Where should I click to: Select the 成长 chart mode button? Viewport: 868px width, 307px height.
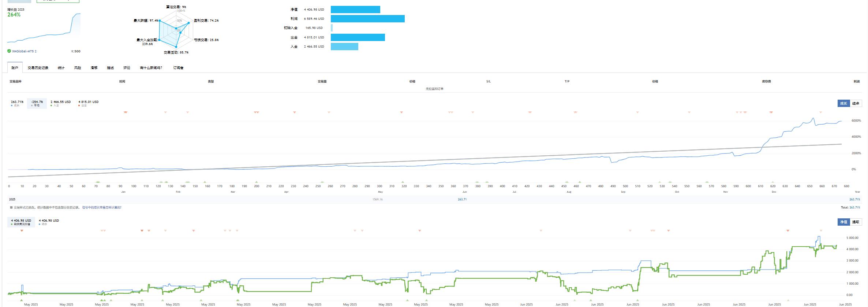[843, 103]
